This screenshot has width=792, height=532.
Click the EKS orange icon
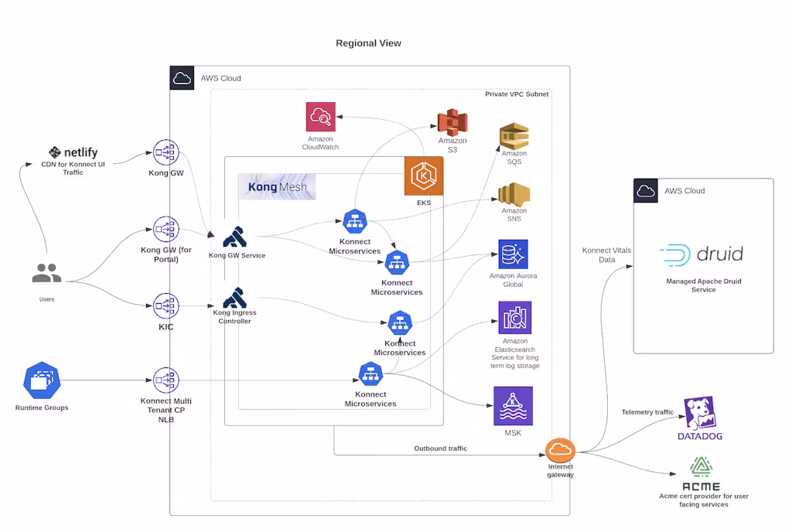[423, 176]
